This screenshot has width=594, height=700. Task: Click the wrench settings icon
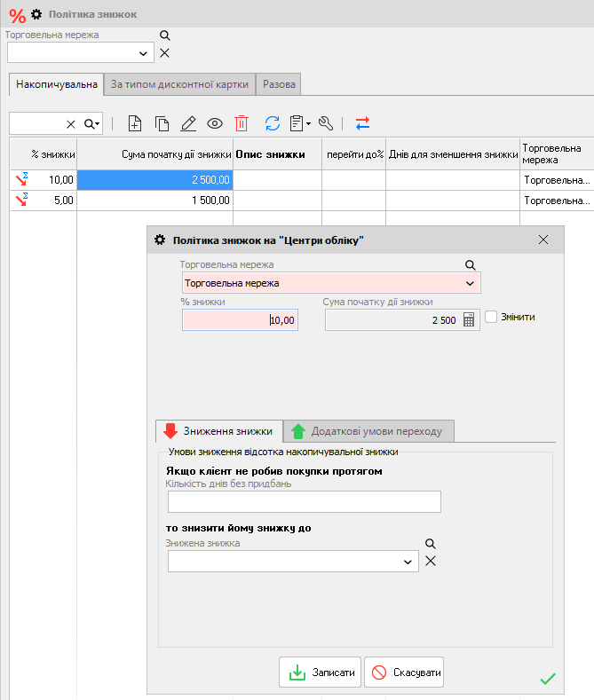point(326,124)
